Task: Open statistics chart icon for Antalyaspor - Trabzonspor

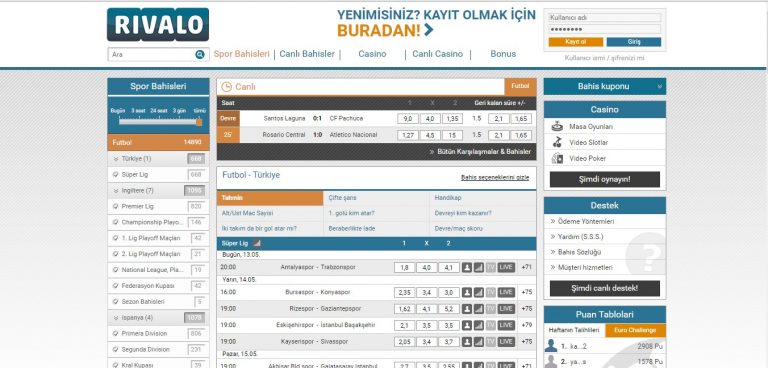Action: [479, 268]
